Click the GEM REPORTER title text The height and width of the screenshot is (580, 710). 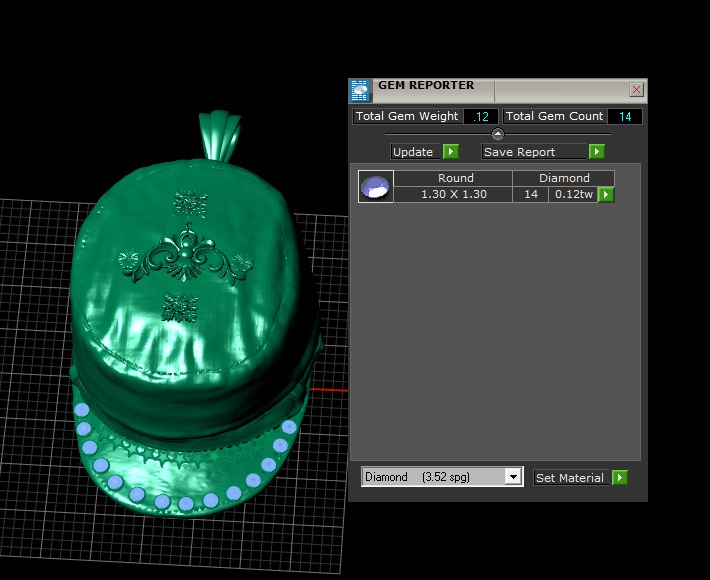(x=426, y=85)
